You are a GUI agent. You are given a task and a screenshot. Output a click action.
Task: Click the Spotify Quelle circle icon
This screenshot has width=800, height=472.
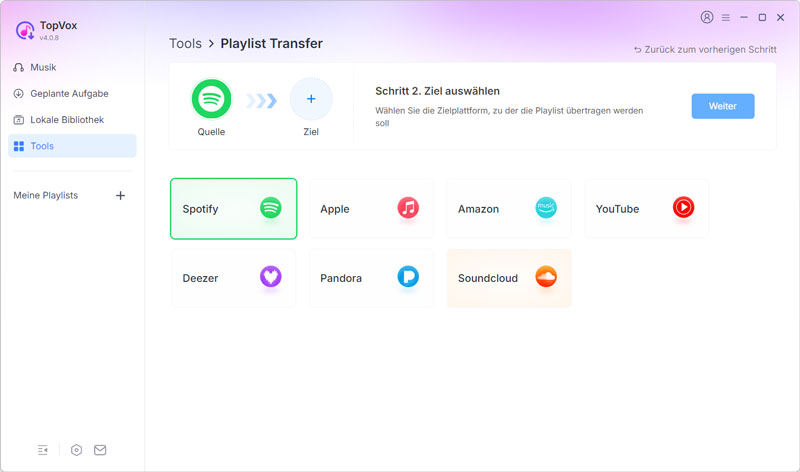(x=211, y=98)
